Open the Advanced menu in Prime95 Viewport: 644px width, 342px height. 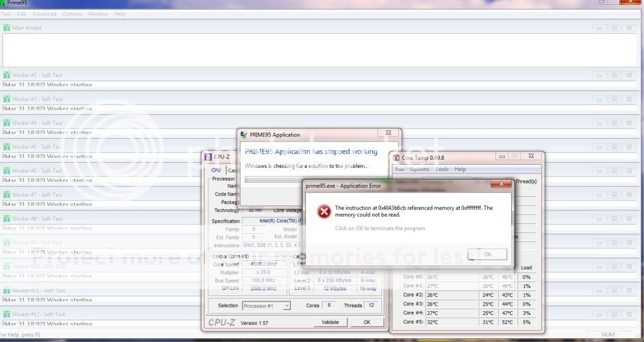[44, 14]
